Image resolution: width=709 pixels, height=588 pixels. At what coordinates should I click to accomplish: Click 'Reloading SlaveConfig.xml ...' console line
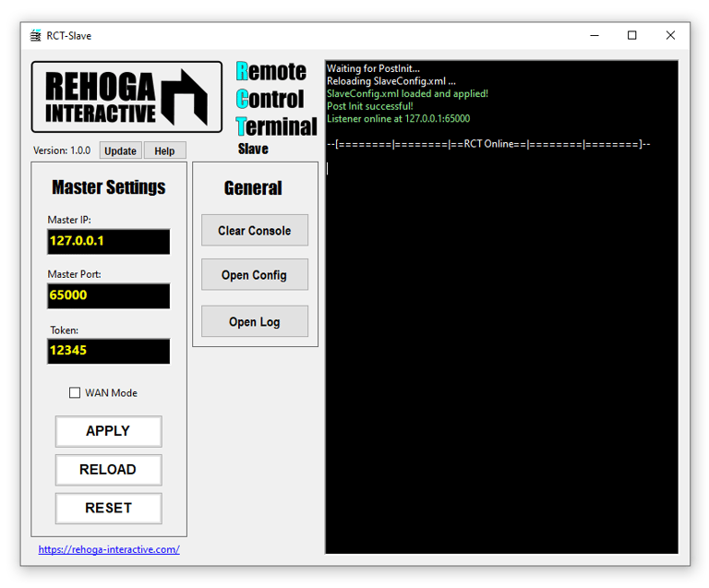click(391, 81)
